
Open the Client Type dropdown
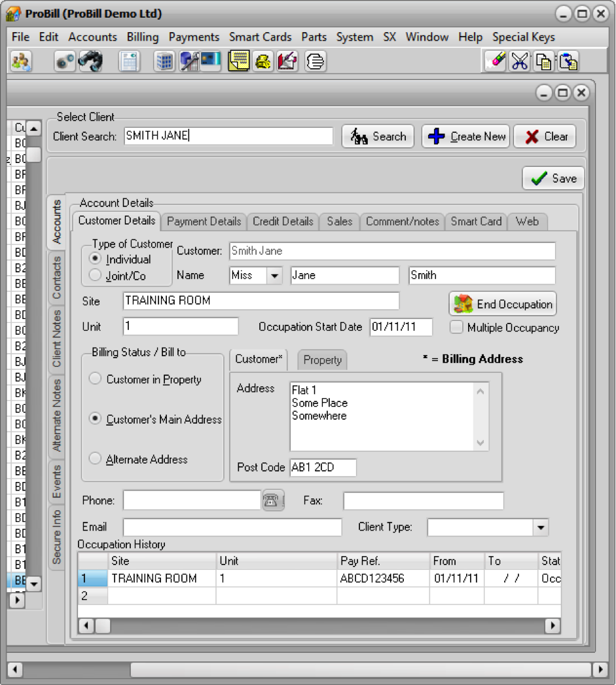pyautogui.click(x=541, y=527)
